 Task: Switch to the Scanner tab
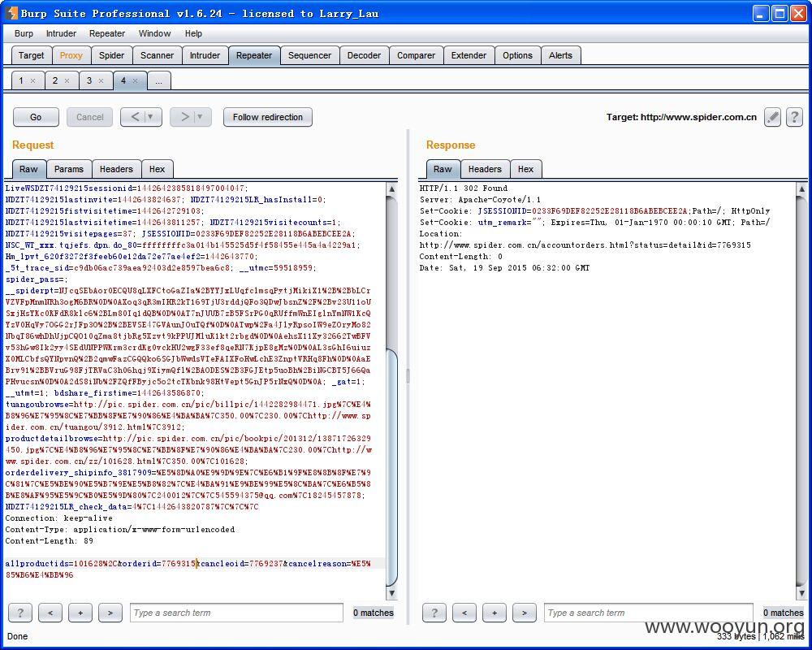point(157,55)
